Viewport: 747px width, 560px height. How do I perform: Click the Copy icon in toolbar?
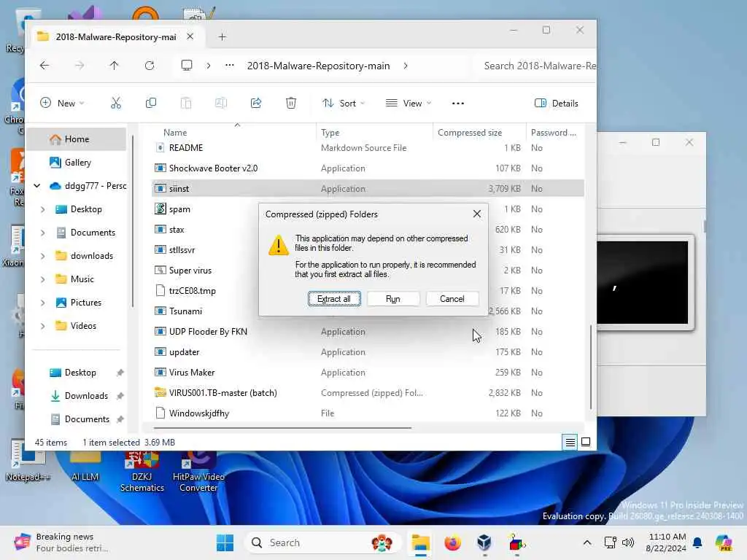[150, 103]
